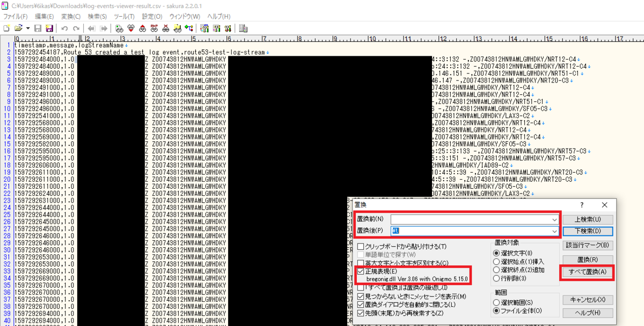
Task: Undo the last edit via toolbar
Action: pyautogui.click(x=64, y=28)
